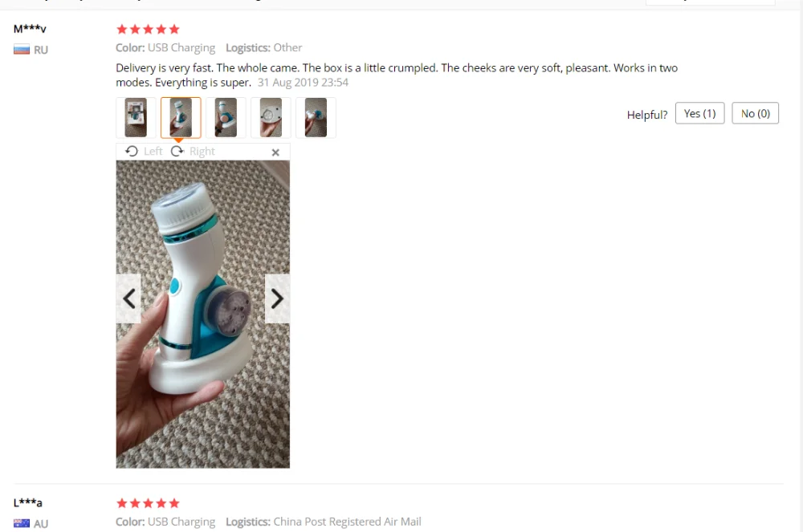Open the fifth review photo thumbnail
This screenshot has height=532, width=803.
pos(316,118)
